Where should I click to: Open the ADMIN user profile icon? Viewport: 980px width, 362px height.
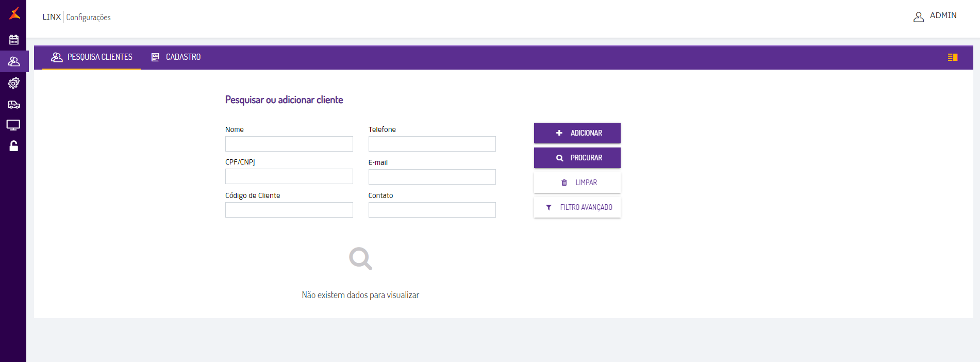point(919,16)
